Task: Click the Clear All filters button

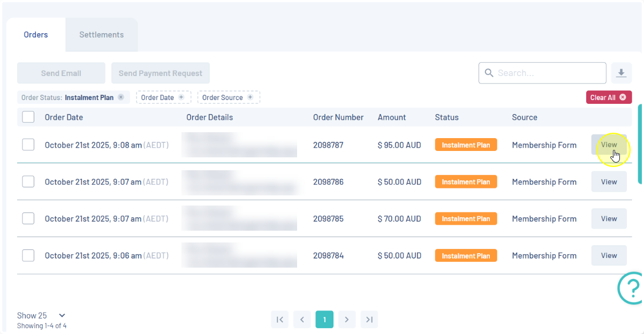Action: [x=609, y=97]
